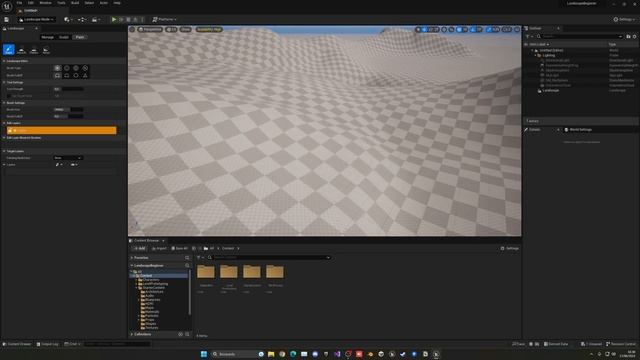The image size is (640, 360).
Task: Open the Add content toolbar icon
Action: pos(68,19)
